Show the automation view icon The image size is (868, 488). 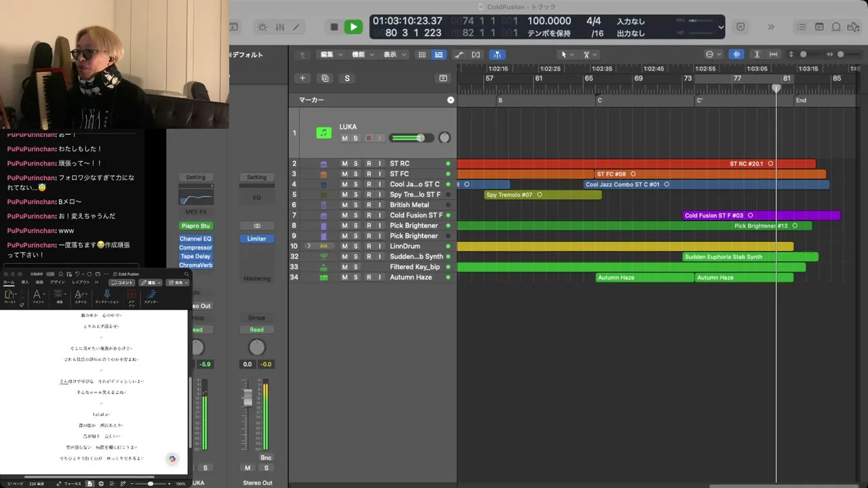459,55
